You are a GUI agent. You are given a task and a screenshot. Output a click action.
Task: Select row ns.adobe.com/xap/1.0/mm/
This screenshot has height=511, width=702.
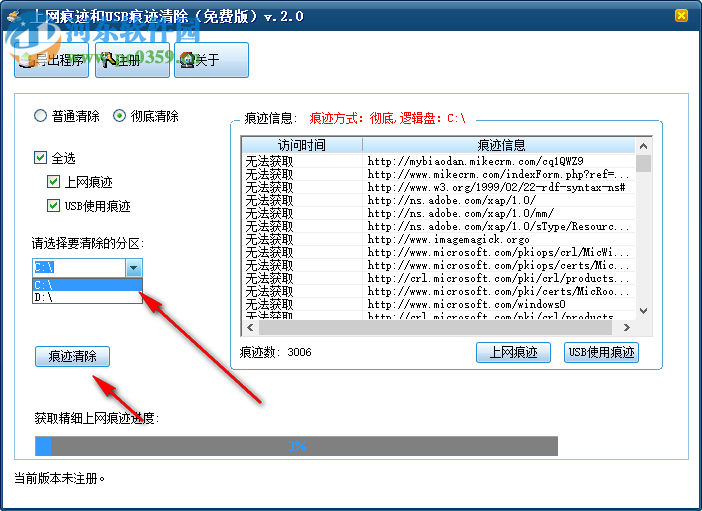[438, 213]
